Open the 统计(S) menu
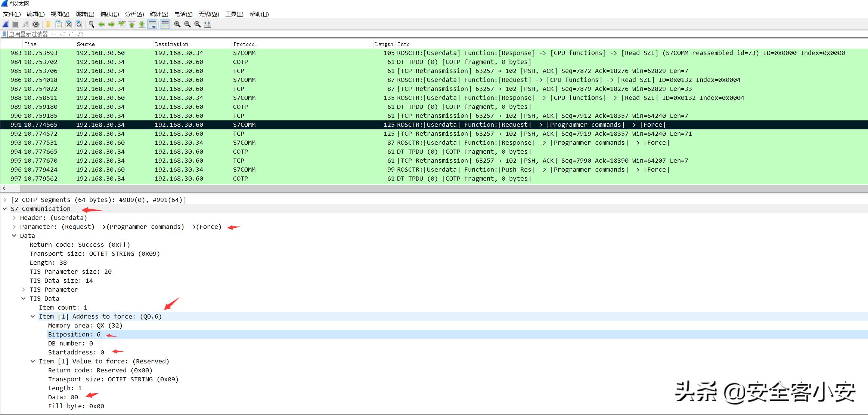Screen dimensions: 868x415 (159, 14)
